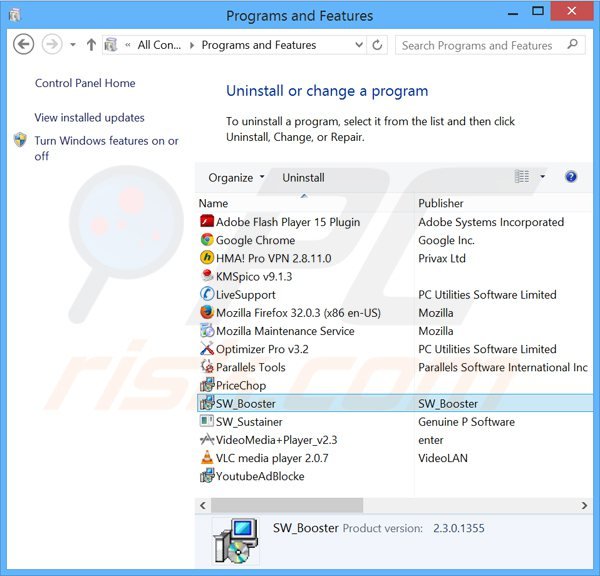This screenshot has width=600, height=576.
Task: Select the Mozilla Firefox icon
Action: (207, 312)
